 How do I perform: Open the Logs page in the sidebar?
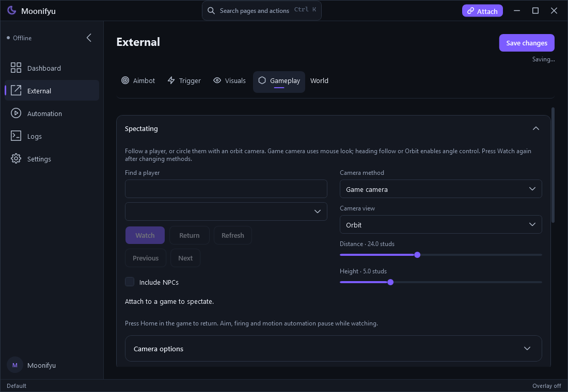pos(52,136)
